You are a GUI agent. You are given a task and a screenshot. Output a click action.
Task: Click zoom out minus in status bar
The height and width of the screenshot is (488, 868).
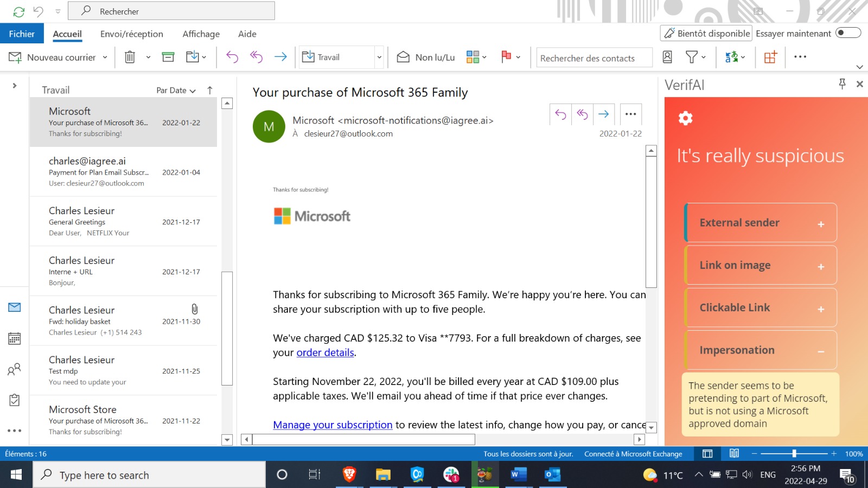(754, 454)
